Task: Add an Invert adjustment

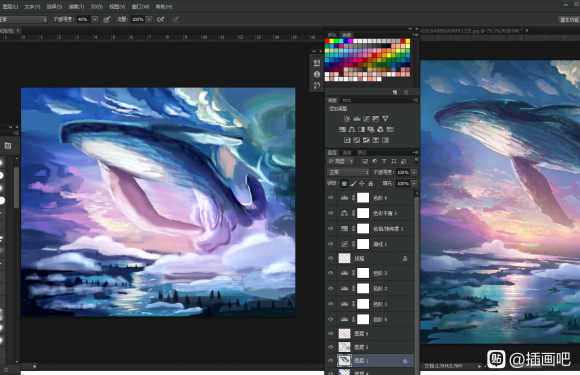Action: point(347,140)
